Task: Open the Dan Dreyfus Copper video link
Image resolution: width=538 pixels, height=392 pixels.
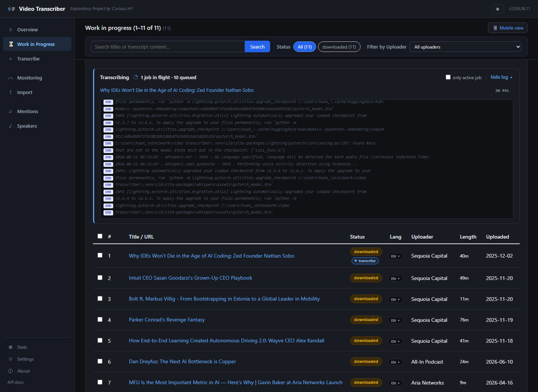Action: [x=182, y=361]
